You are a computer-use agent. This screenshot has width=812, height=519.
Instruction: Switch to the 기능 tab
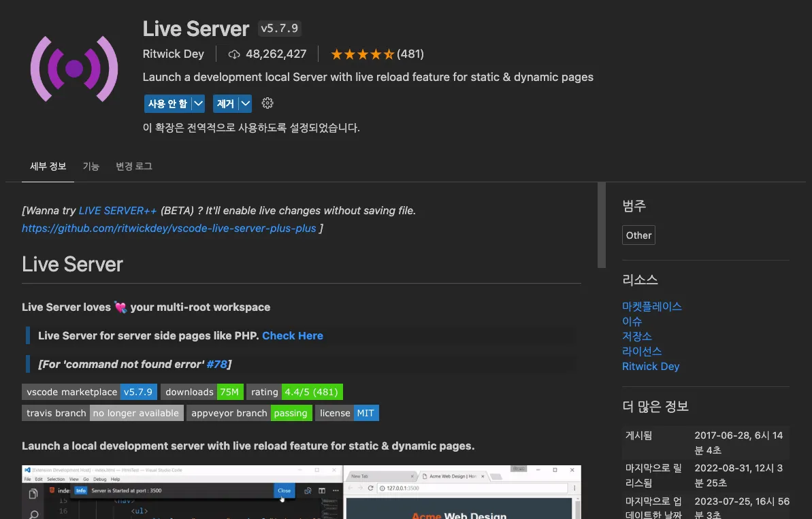[91, 166]
